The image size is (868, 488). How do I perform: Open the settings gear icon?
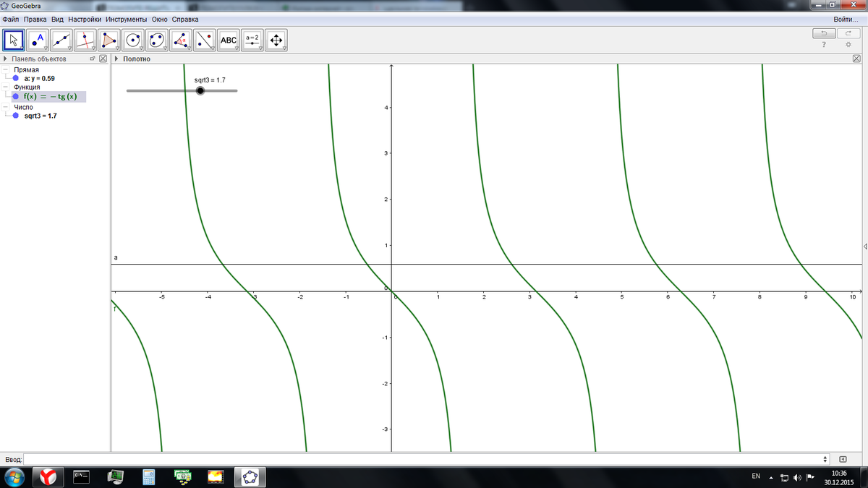click(848, 45)
